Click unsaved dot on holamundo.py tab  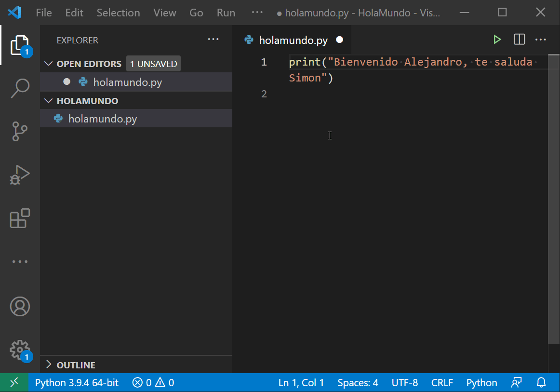tap(340, 40)
